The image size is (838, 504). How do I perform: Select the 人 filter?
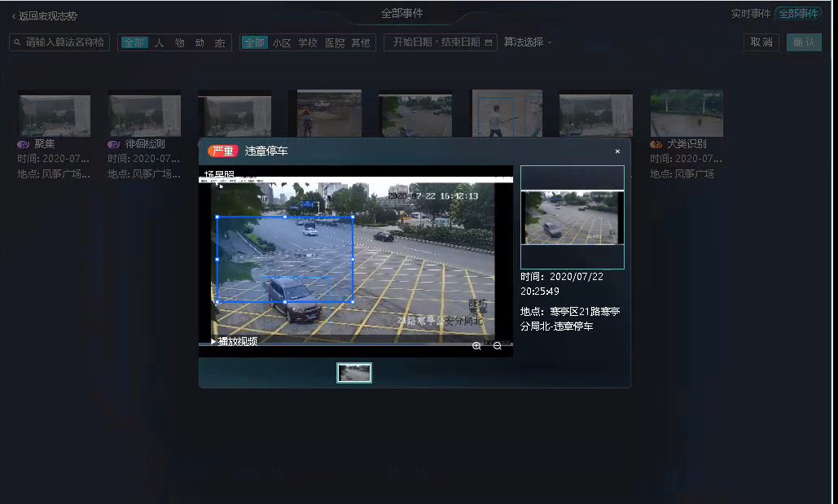pyautogui.click(x=159, y=43)
